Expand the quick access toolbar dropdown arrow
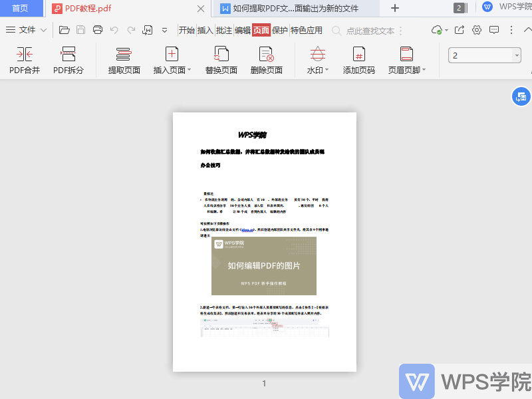 pos(164,31)
